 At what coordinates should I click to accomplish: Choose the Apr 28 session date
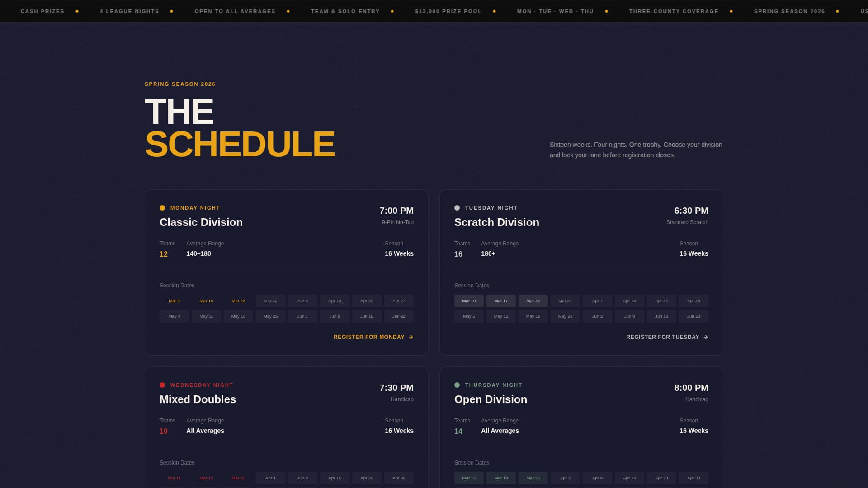coord(693,301)
